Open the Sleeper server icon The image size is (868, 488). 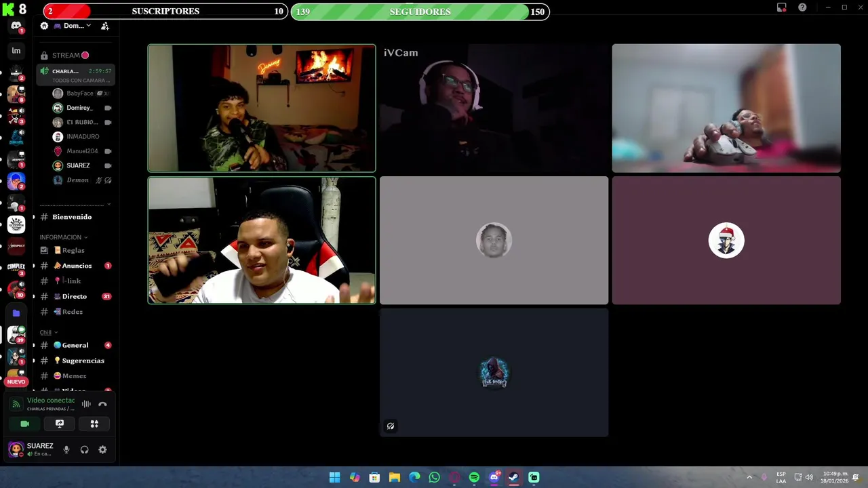pos(16,224)
